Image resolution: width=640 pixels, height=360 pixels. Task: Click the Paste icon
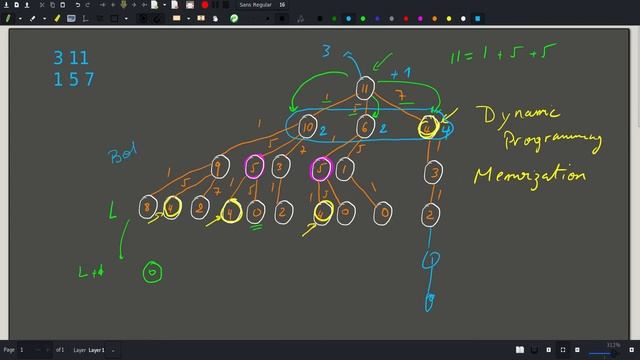click(x=63, y=5)
